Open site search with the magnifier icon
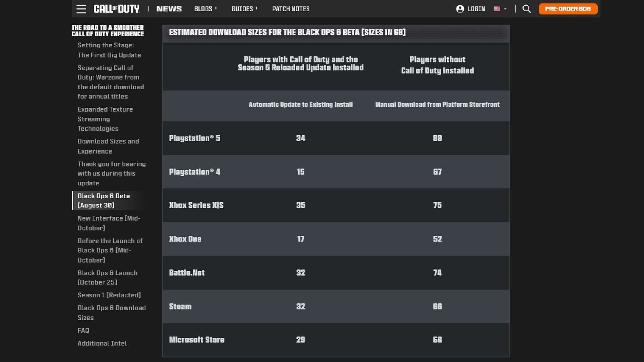Image resolution: width=644 pixels, height=362 pixels. click(526, 8)
